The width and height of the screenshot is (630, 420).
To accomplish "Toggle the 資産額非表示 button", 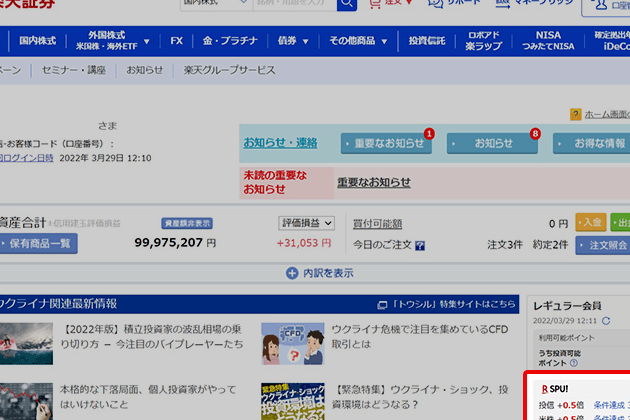I will pos(187,223).
